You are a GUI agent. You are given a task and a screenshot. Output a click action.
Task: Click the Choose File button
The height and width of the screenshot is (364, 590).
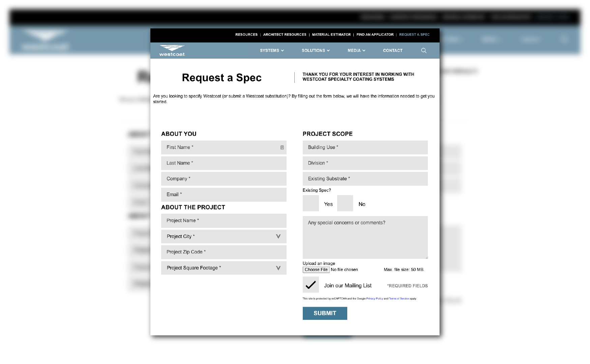pos(316,270)
